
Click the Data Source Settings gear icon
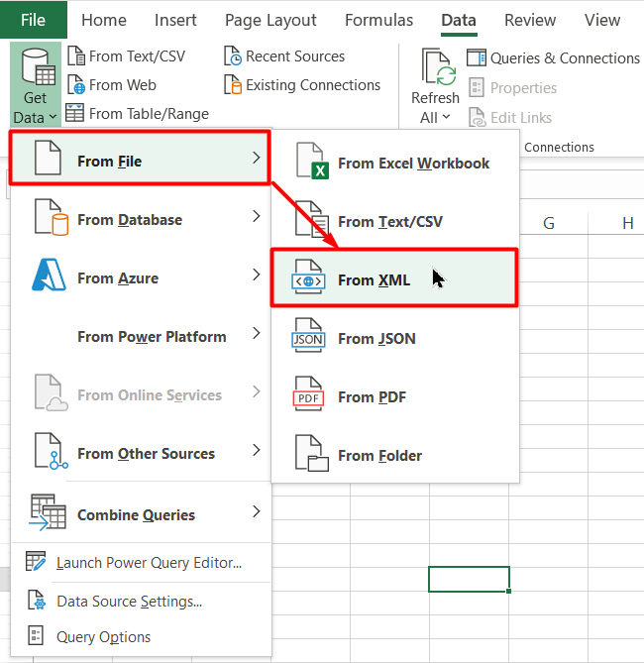click(37, 600)
